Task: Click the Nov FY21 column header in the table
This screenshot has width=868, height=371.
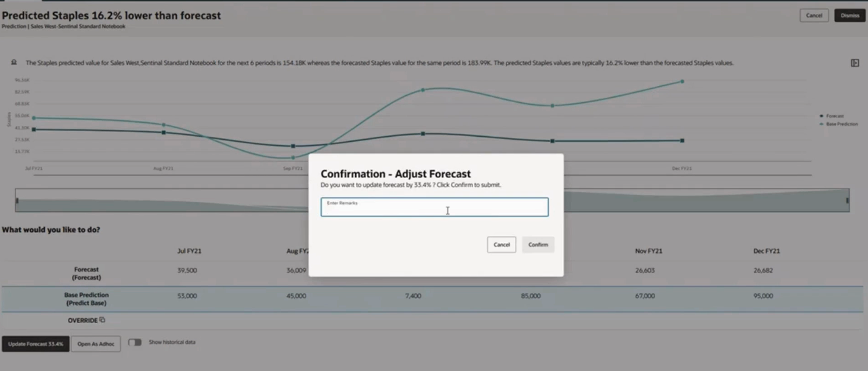Action: [649, 251]
